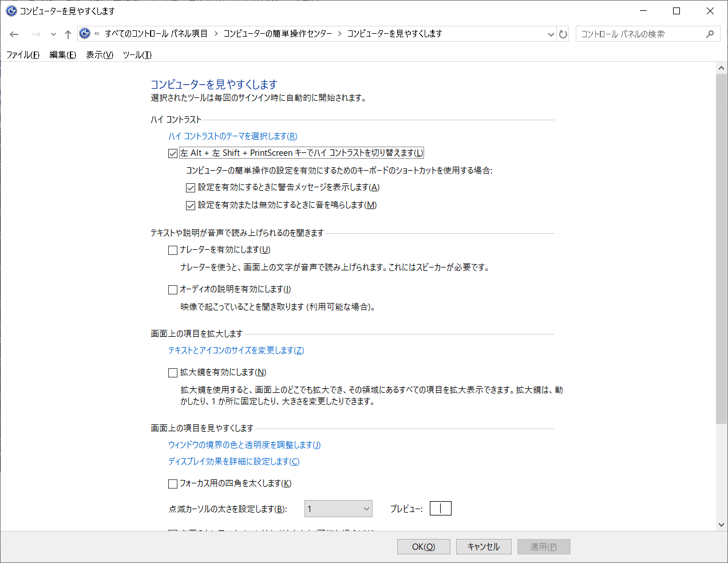Navigate back using the back arrow
Screen dimensions: 728x563
pyautogui.click(x=14, y=34)
